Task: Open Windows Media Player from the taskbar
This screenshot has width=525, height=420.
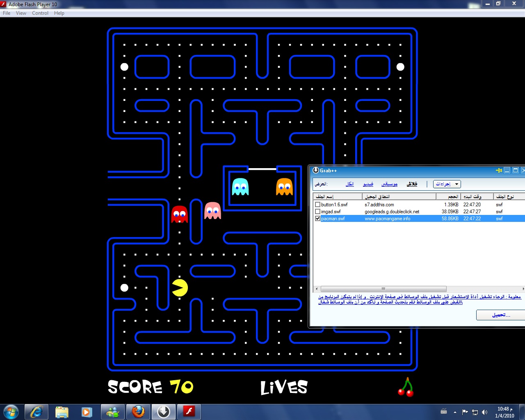Action: [87, 412]
